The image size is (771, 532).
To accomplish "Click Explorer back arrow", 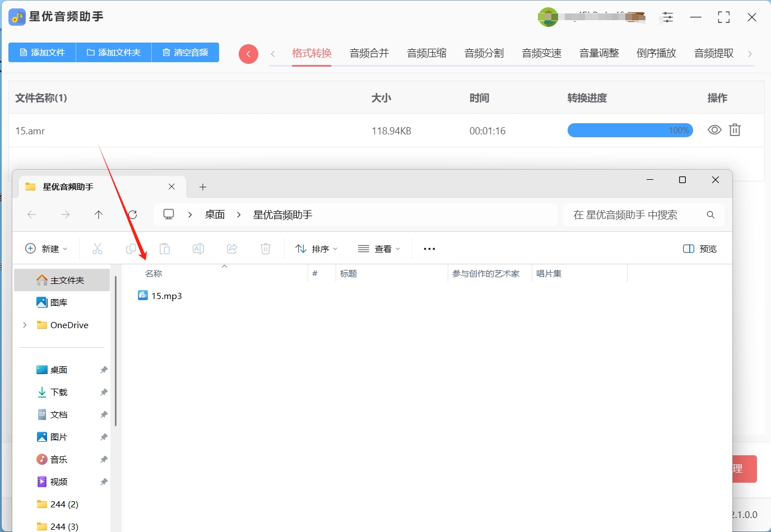I will click(32, 214).
